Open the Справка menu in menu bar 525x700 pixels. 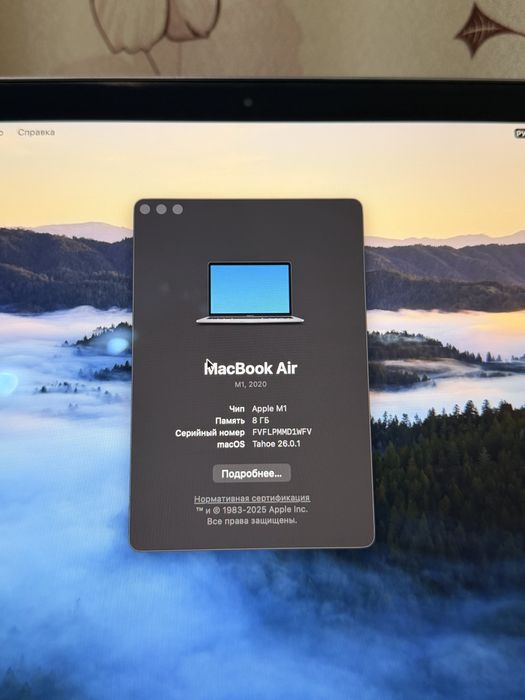tap(36, 132)
